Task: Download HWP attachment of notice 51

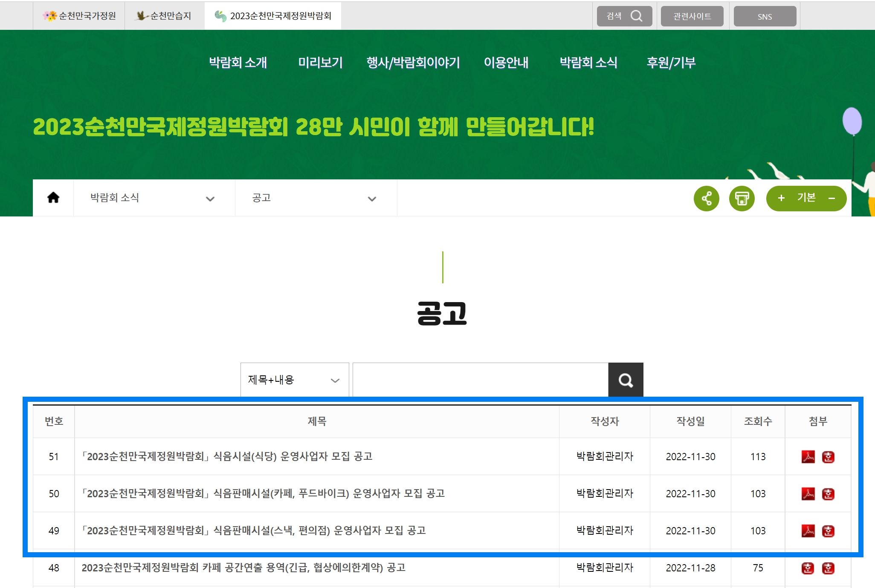Action: click(x=828, y=457)
